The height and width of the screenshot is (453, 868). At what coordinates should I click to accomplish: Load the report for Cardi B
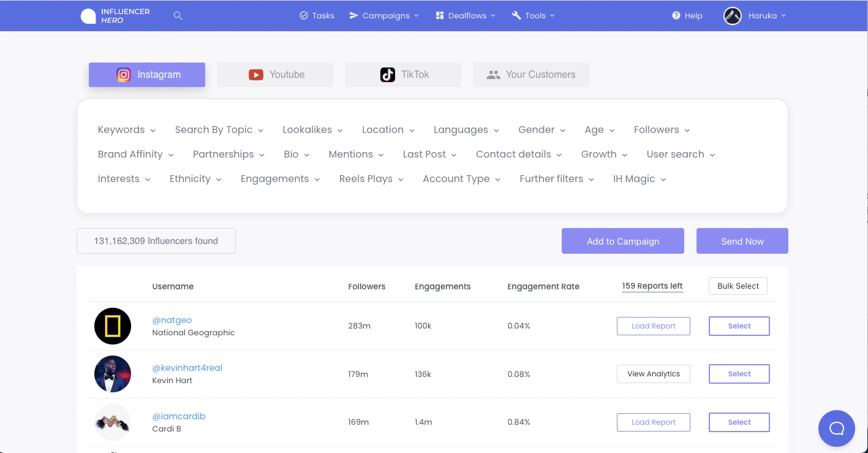point(653,422)
